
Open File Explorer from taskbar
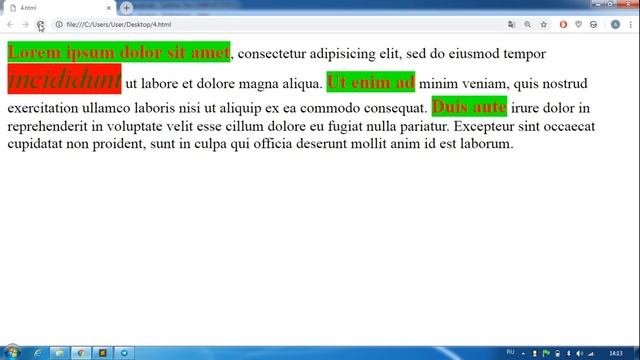pyautogui.click(x=60, y=353)
